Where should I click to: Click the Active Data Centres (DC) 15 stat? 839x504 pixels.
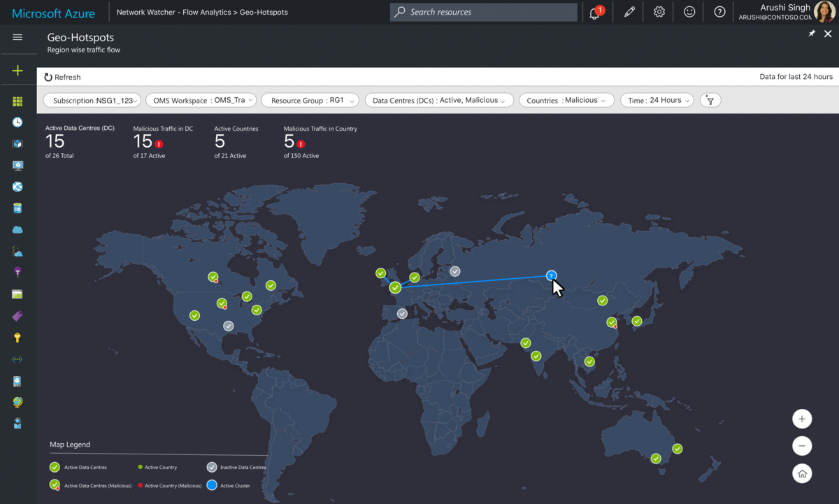(x=80, y=142)
